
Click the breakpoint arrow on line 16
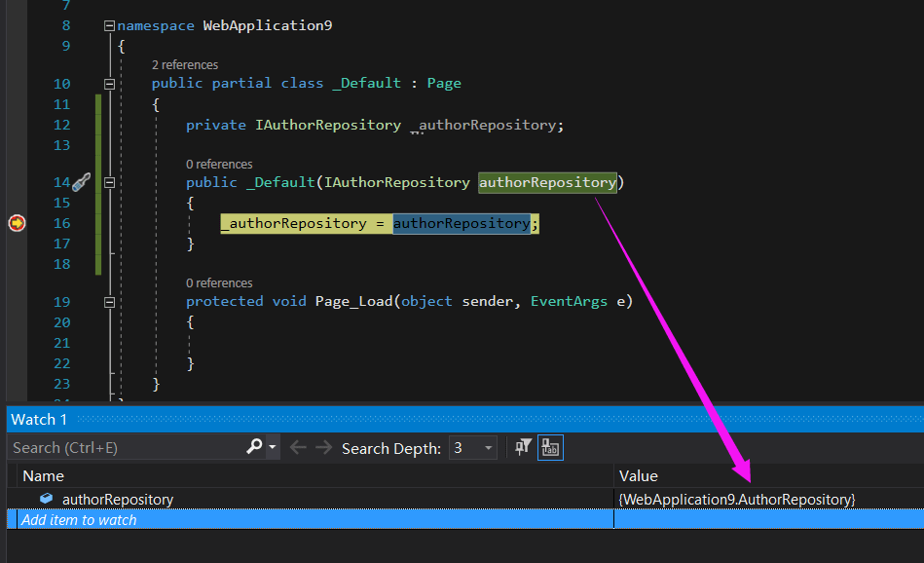tap(17, 223)
